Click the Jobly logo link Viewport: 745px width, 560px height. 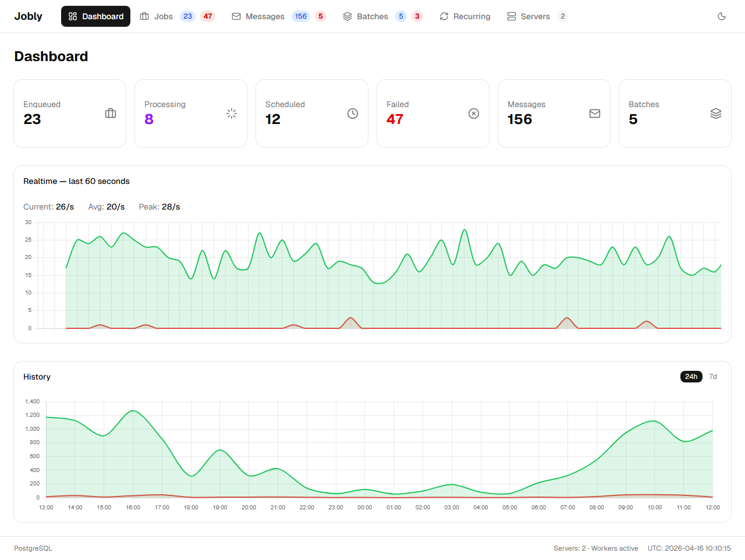click(x=29, y=16)
